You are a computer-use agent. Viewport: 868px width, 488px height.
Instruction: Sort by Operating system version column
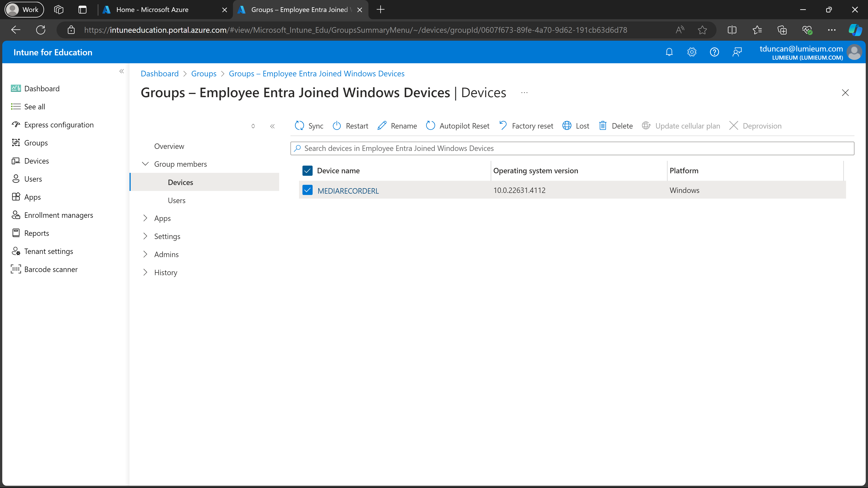(535, 171)
